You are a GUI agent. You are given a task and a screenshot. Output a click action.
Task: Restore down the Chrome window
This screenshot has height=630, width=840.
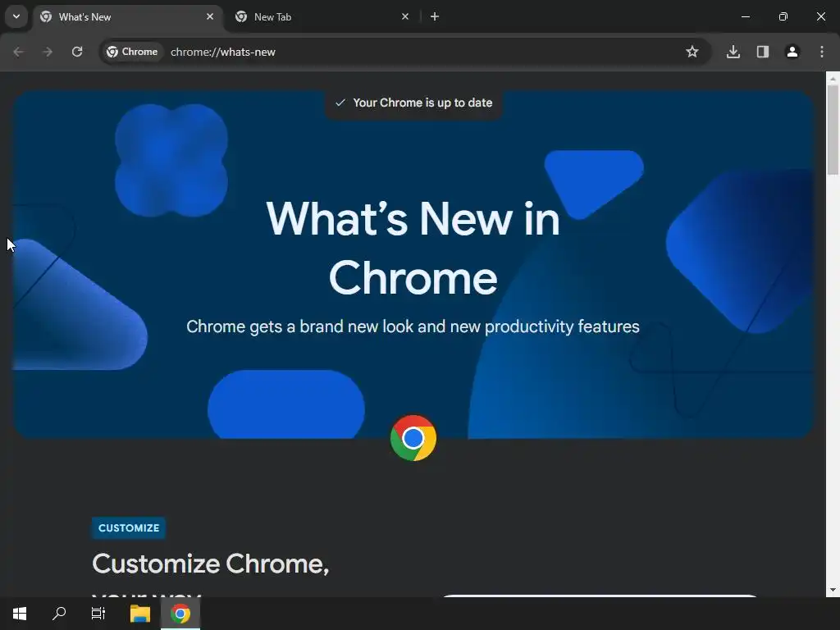pyautogui.click(x=783, y=16)
